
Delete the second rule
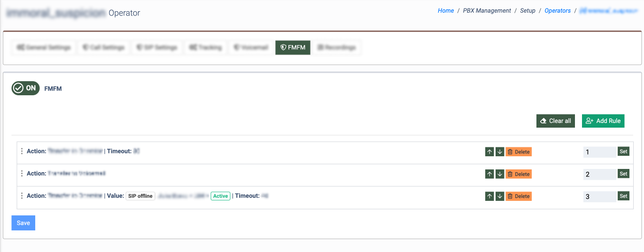tap(519, 174)
